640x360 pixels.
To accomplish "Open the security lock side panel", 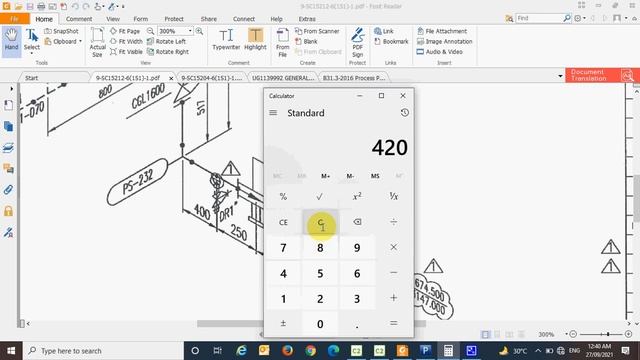I will click(x=8, y=211).
